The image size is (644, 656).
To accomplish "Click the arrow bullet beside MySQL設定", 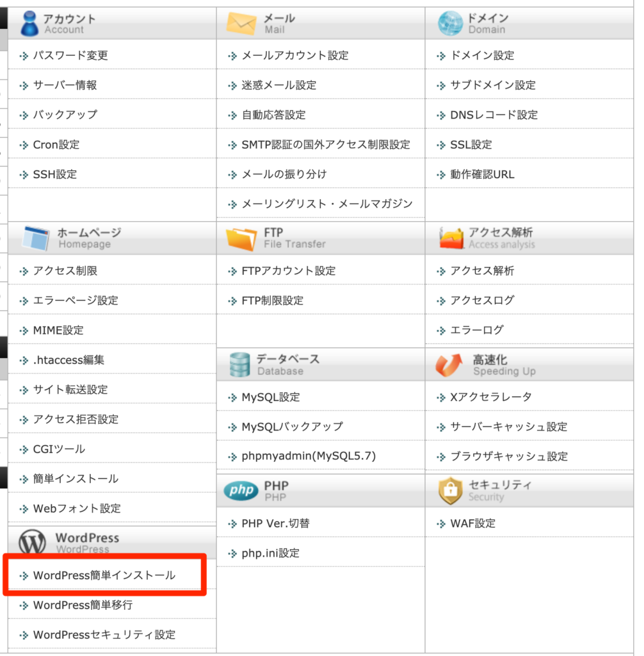I will pyautogui.click(x=232, y=397).
